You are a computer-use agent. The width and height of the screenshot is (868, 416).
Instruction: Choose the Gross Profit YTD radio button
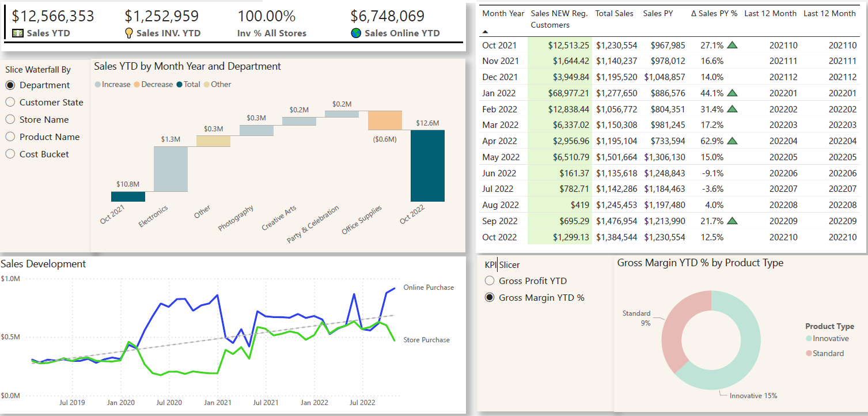click(526, 281)
